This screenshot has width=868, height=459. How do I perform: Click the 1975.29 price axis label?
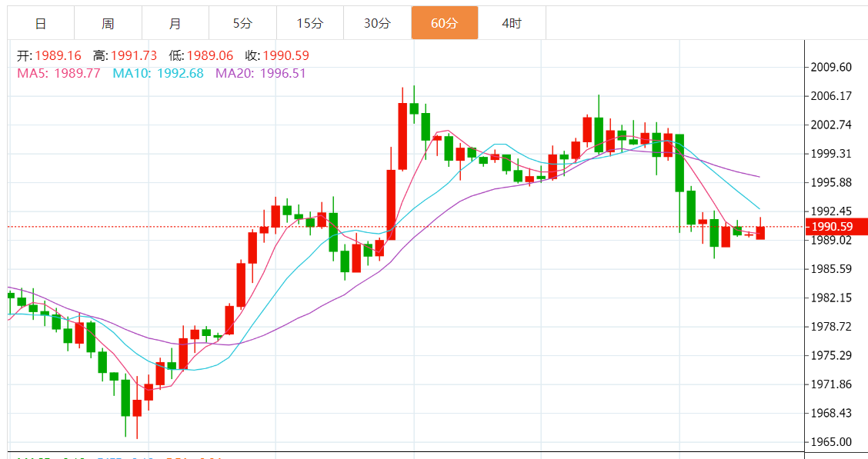831,355
